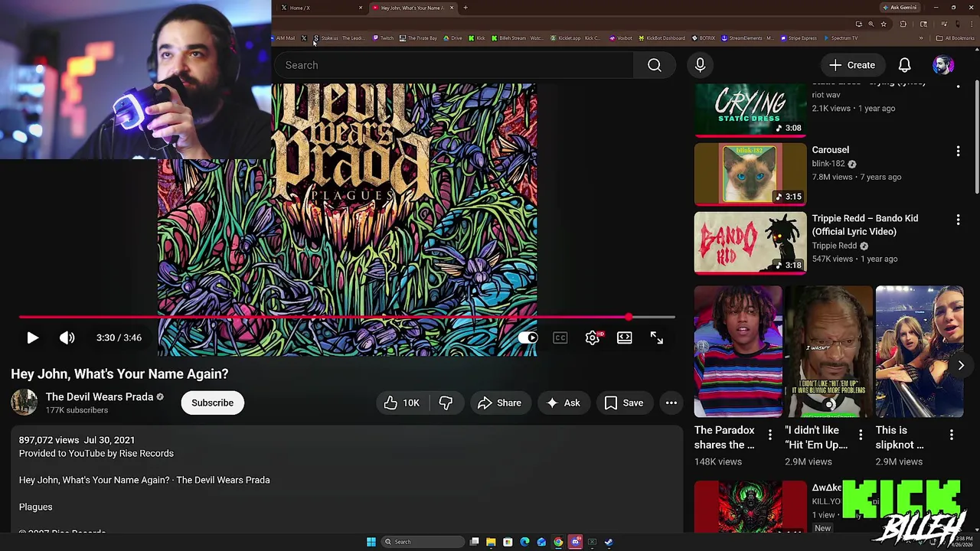Play the video
This screenshot has width=980, height=551.
click(32, 337)
